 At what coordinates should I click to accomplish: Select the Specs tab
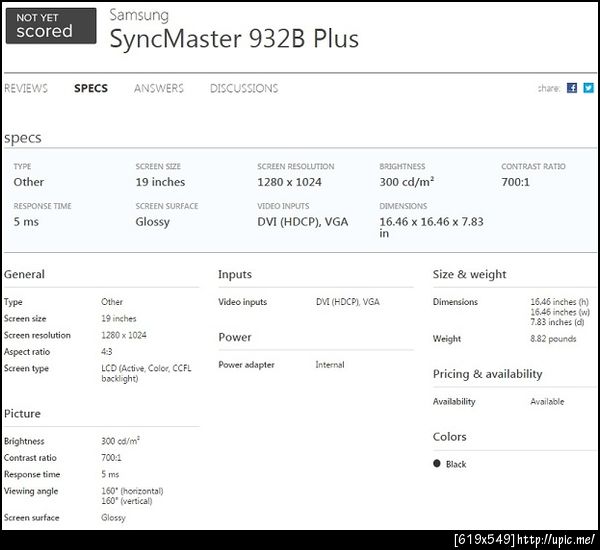[91, 88]
